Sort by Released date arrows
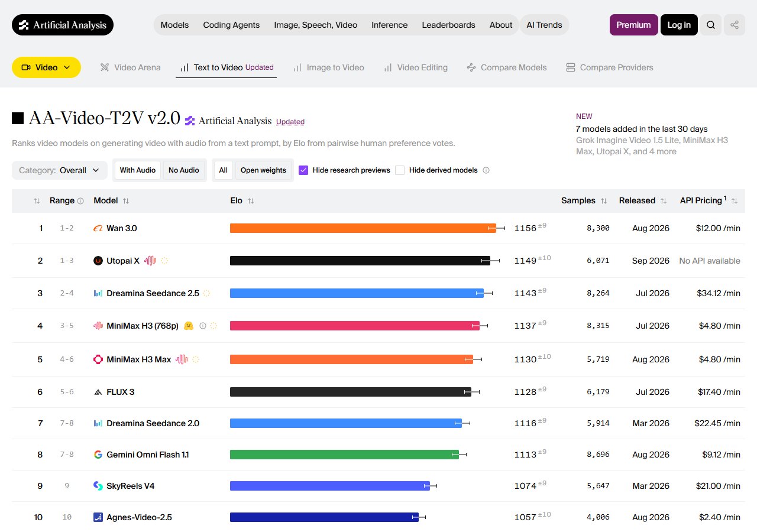Image resolution: width=757 pixels, height=532 pixels. click(664, 201)
